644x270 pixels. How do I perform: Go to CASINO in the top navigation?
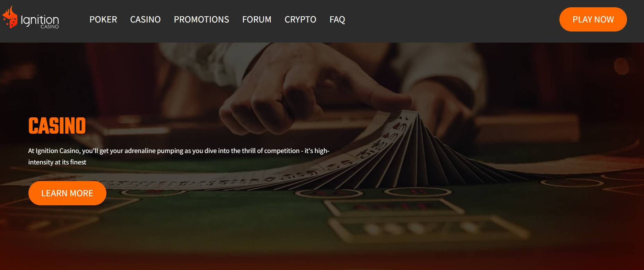145,19
